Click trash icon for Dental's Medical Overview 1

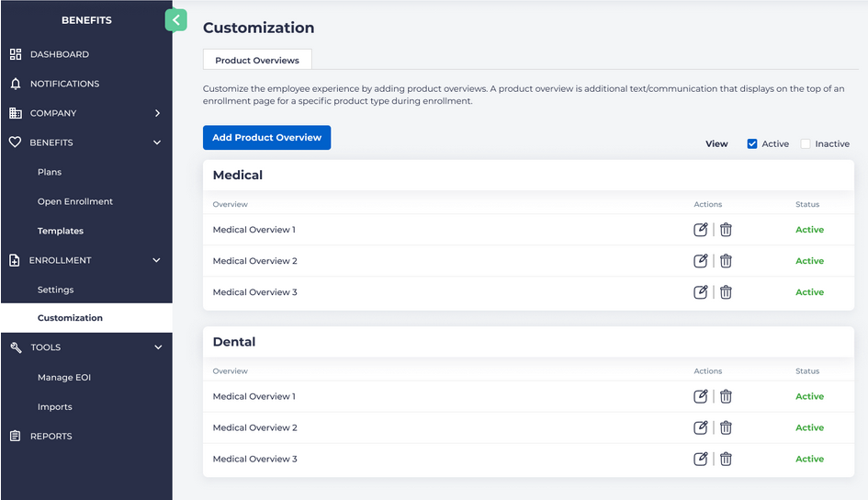[x=726, y=397]
